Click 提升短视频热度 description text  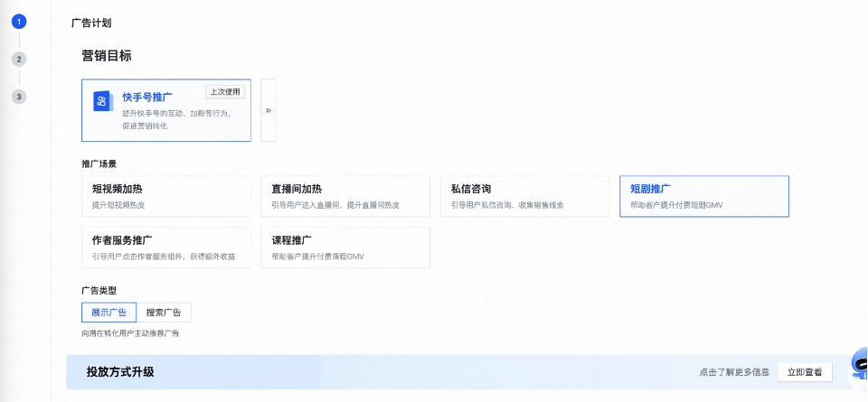click(x=118, y=205)
